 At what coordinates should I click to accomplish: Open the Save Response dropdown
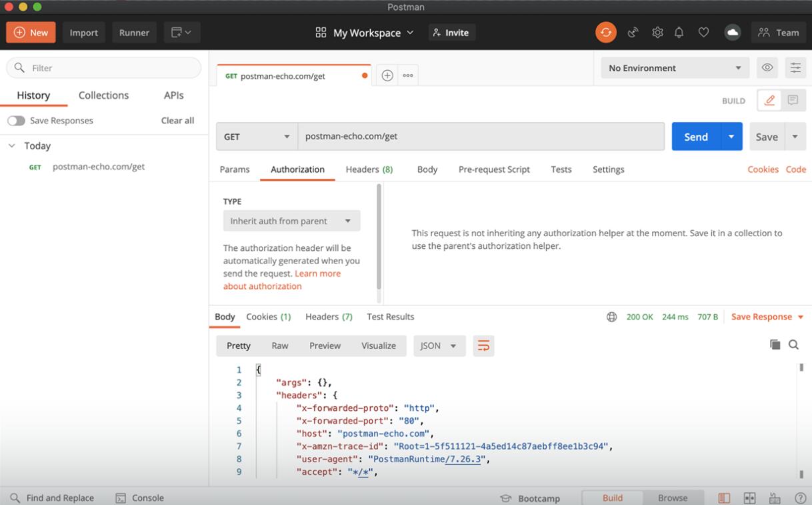(767, 317)
